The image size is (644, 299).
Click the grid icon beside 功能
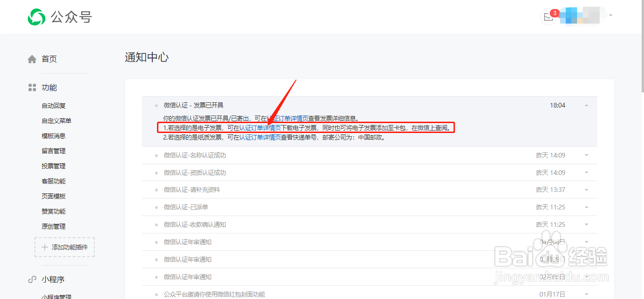pos(32,88)
